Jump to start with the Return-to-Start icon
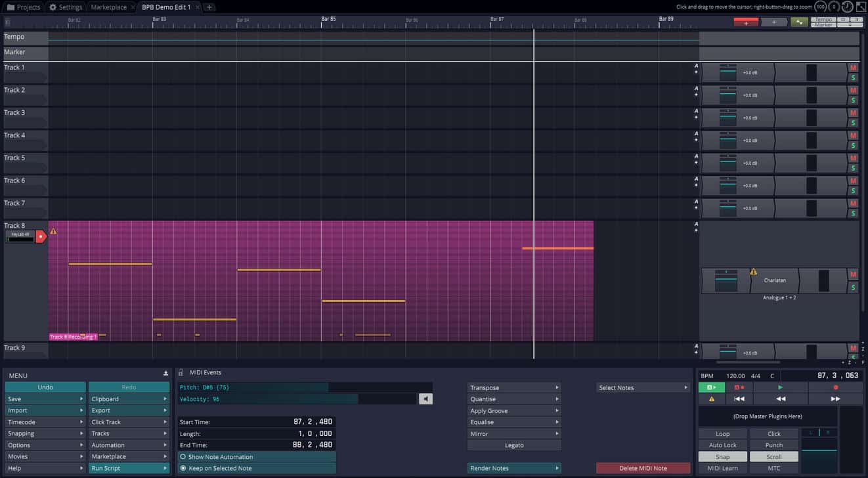Screen dimensions: 868x478 tap(739, 399)
